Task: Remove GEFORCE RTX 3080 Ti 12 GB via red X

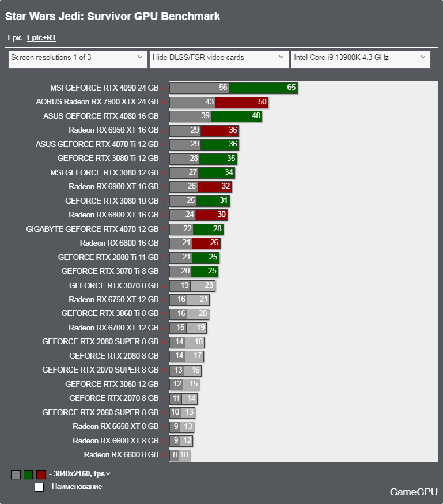Action: pyautogui.click(x=163, y=159)
